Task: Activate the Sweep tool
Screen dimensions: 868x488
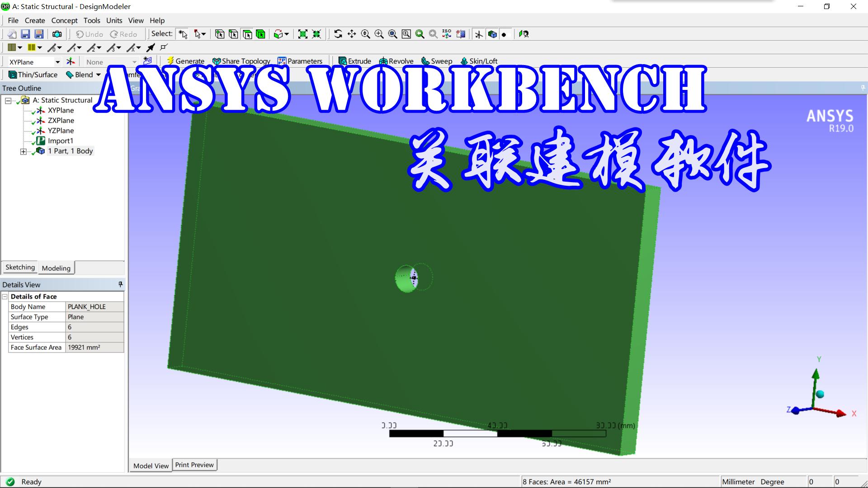Action: [x=436, y=61]
